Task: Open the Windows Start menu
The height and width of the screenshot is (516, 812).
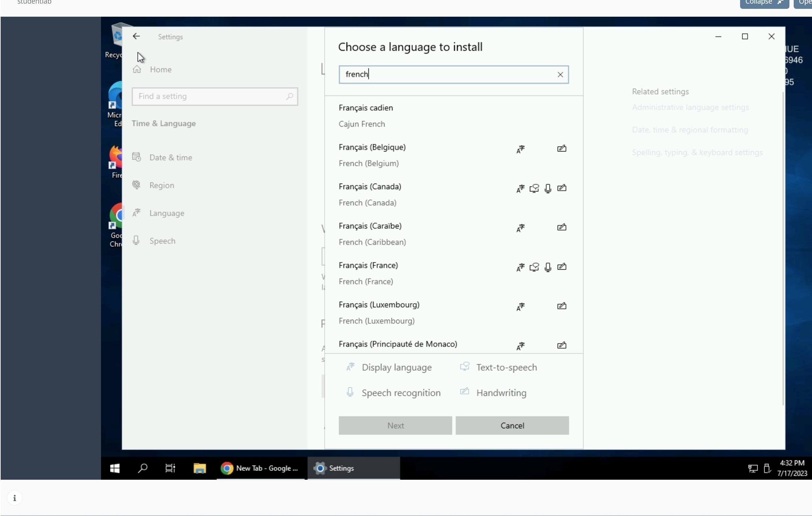Action: click(x=115, y=468)
